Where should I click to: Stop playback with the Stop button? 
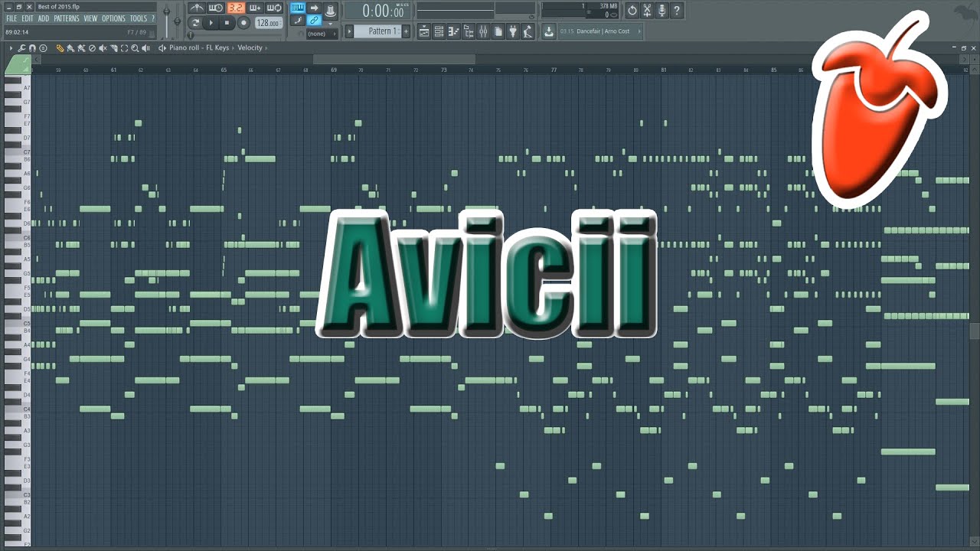(227, 23)
